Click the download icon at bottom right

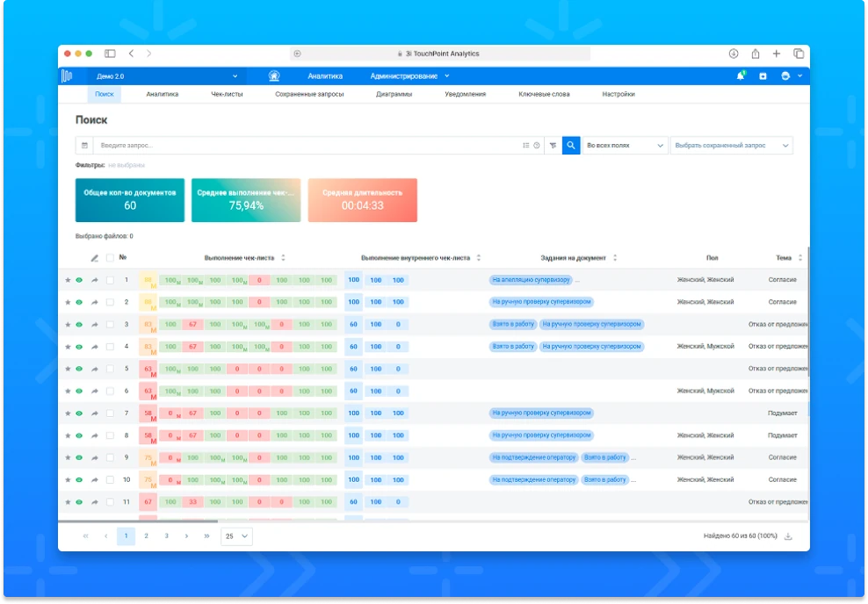tap(788, 536)
